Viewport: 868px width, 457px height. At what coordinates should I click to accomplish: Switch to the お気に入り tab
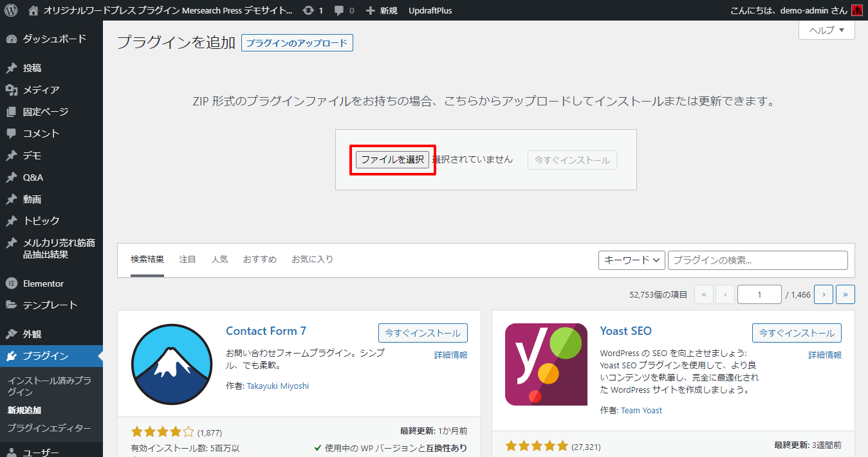coord(313,260)
